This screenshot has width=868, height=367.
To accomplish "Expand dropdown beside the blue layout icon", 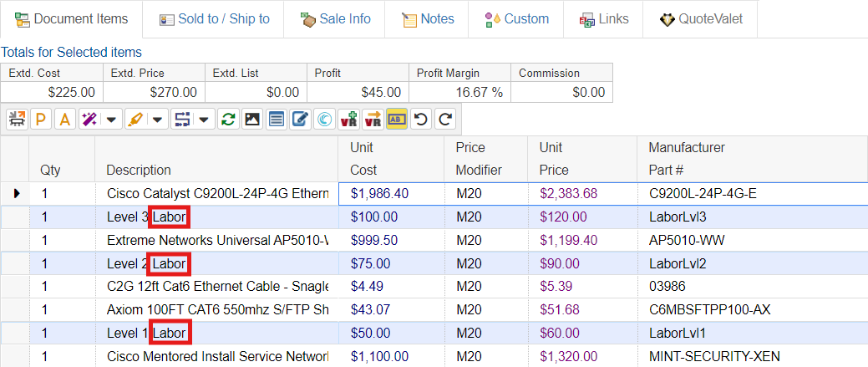I will [x=204, y=120].
